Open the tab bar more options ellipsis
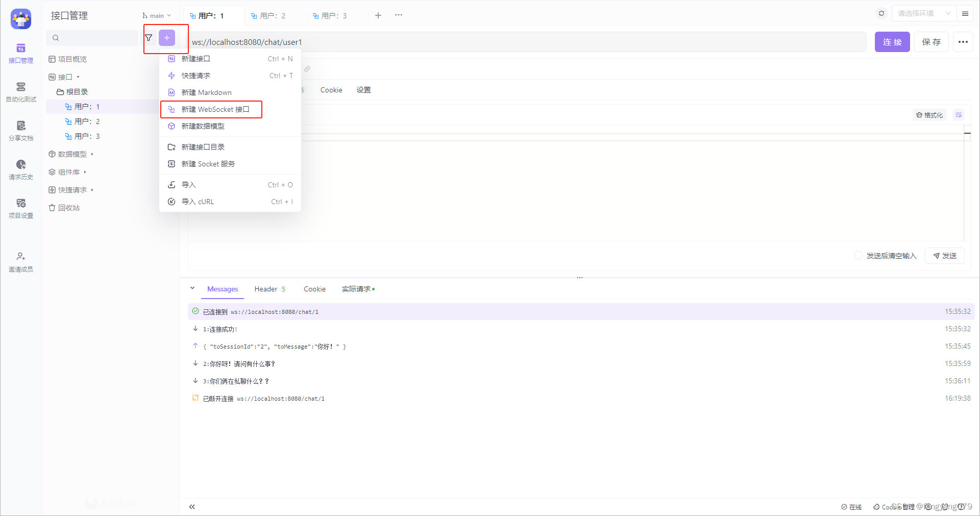Image resolution: width=980 pixels, height=516 pixels. (399, 15)
